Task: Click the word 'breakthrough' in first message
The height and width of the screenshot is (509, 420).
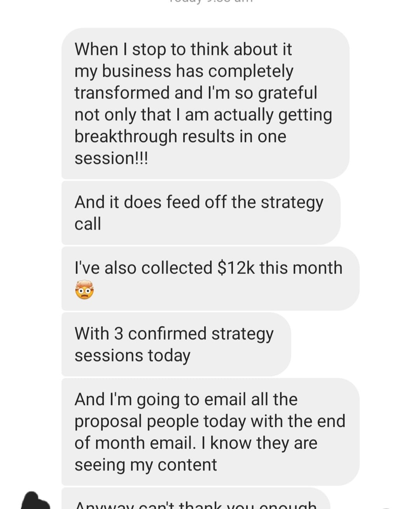Action: click(126, 136)
